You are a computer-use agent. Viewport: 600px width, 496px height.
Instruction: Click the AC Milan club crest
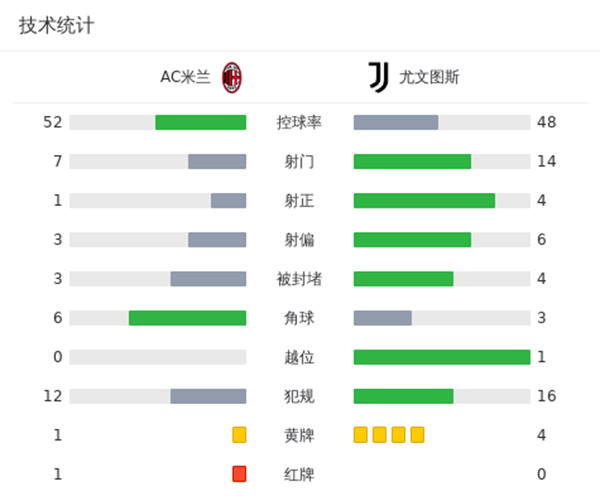pyautogui.click(x=232, y=77)
